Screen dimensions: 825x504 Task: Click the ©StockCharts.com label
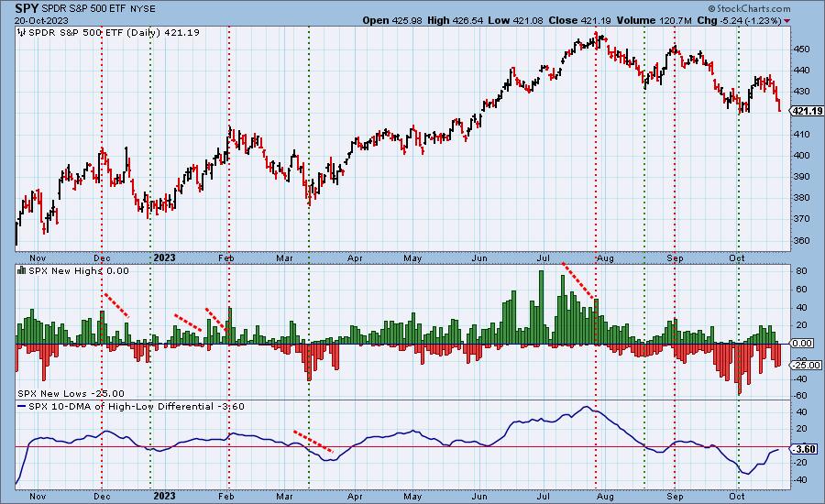point(749,8)
